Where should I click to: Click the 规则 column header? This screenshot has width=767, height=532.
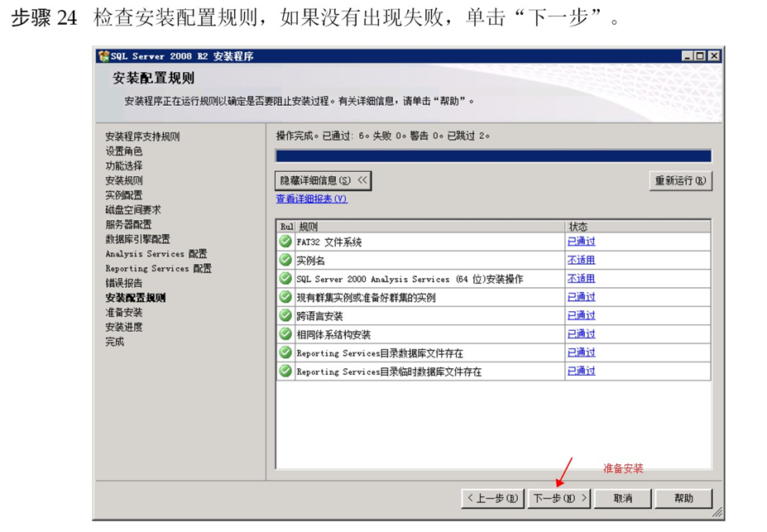click(x=430, y=227)
